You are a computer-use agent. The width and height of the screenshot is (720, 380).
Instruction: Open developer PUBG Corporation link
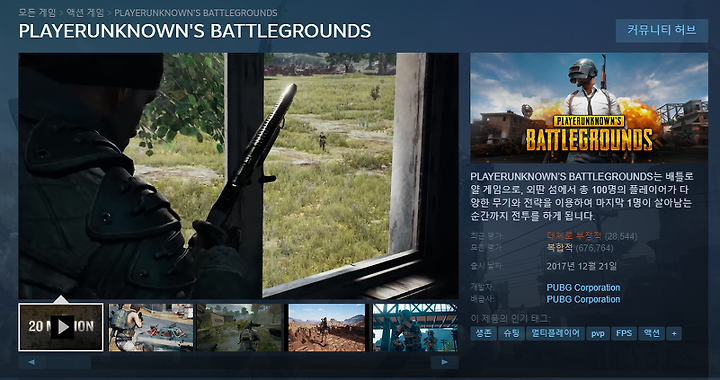[x=583, y=288]
